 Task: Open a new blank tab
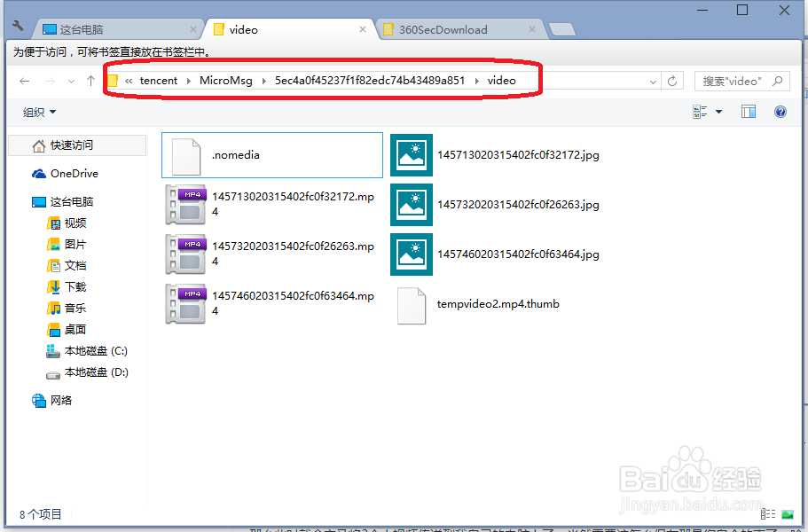coord(562,30)
